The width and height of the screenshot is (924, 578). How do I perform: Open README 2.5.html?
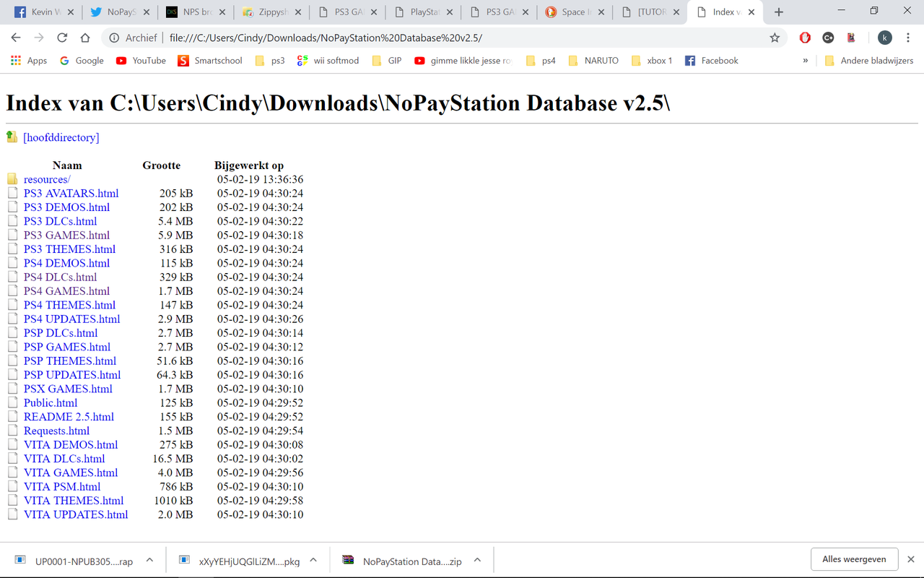[x=69, y=417]
